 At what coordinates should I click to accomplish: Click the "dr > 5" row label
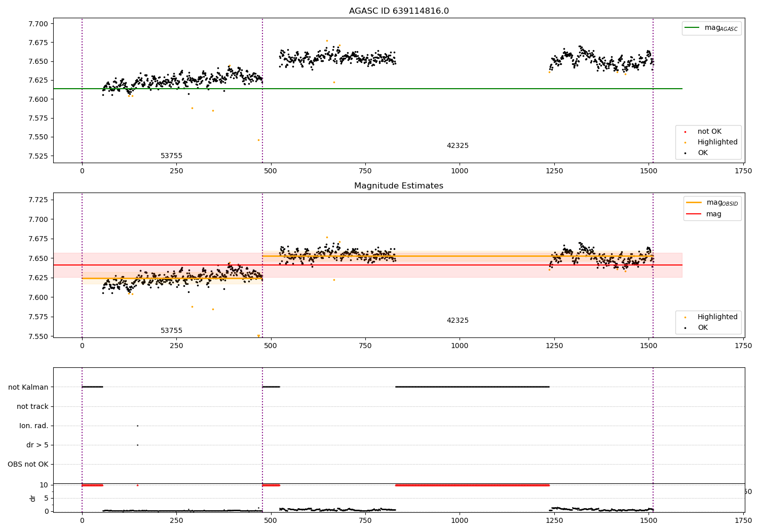tap(37, 445)
